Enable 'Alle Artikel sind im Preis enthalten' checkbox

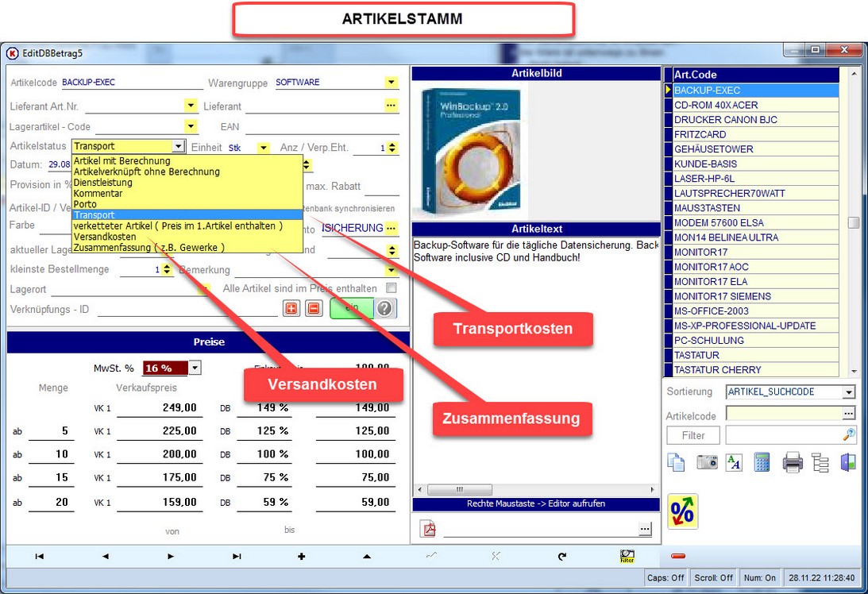pyautogui.click(x=391, y=288)
